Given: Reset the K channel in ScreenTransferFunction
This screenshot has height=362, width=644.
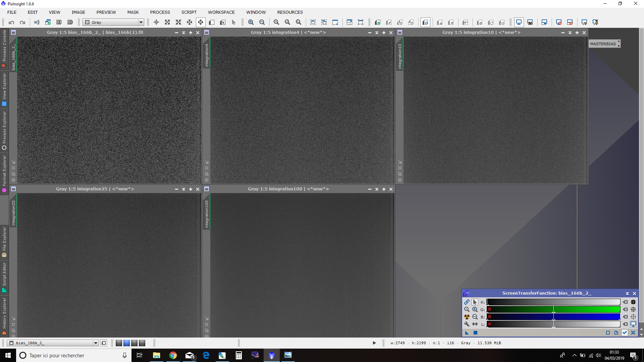Looking at the screenshot, I should coord(625,302).
